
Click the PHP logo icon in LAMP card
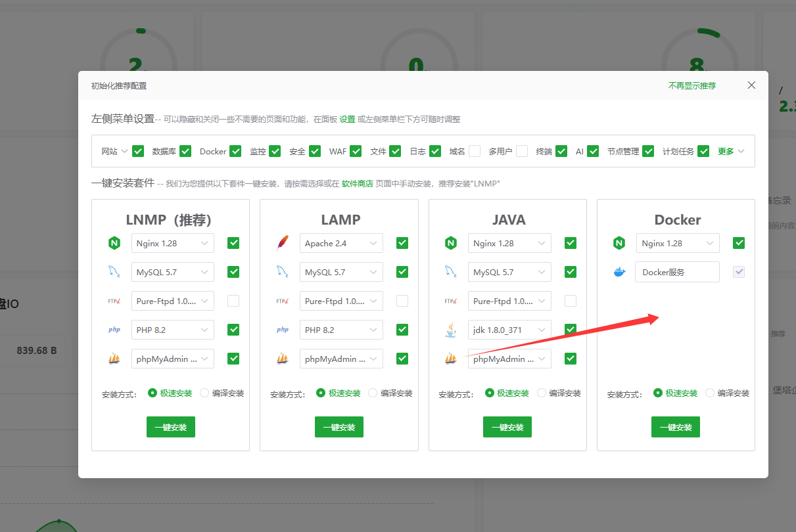(283, 330)
